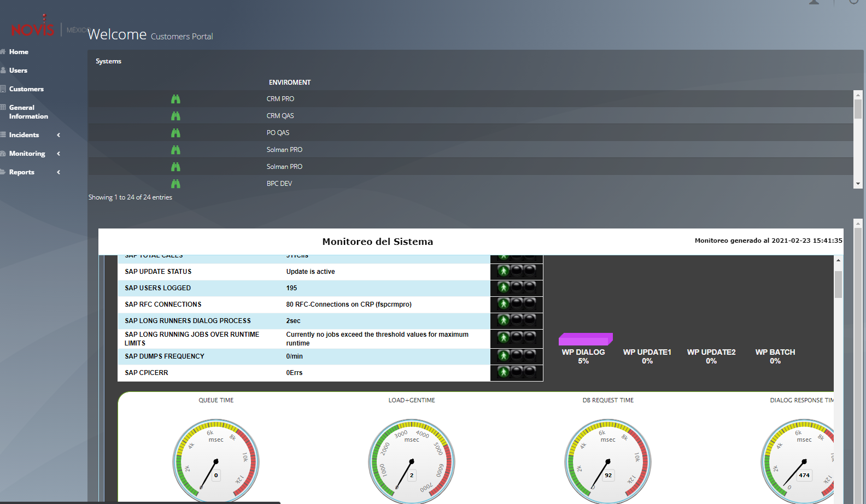Click traffic light status for SAP UPDATE STATUS
Screen dimensions: 866x504
pyautogui.click(x=516, y=271)
